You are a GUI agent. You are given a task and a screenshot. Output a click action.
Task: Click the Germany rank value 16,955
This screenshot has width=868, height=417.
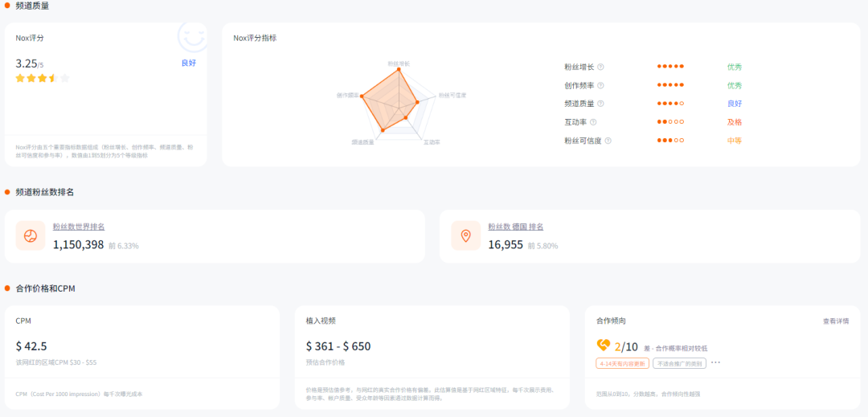(x=506, y=244)
